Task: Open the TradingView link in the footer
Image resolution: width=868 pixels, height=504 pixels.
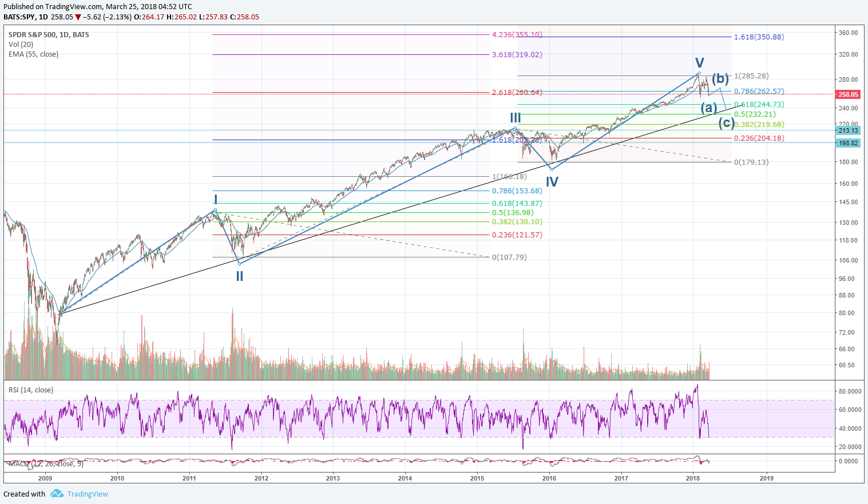Action: click(88, 494)
